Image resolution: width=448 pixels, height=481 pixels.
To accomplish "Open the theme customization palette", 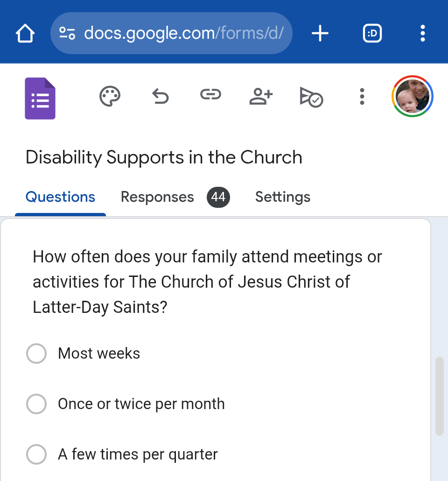I will [110, 97].
